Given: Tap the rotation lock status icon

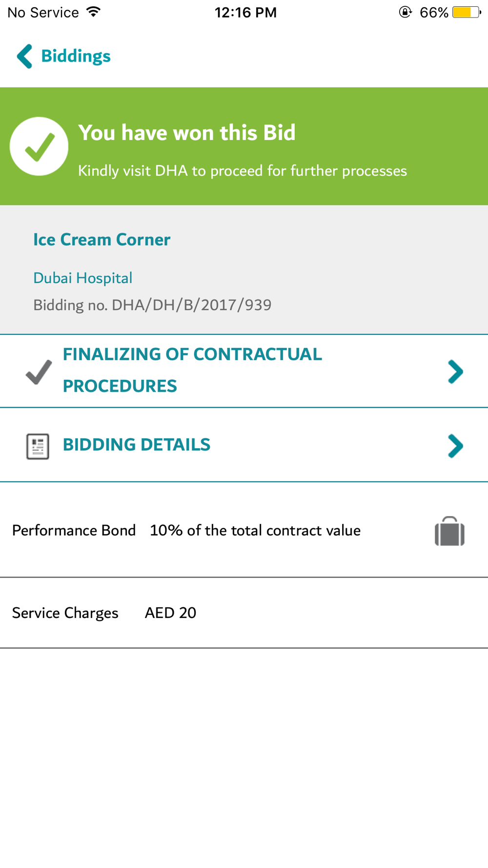Looking at the screenshot, I should click(x=406, y=12).
